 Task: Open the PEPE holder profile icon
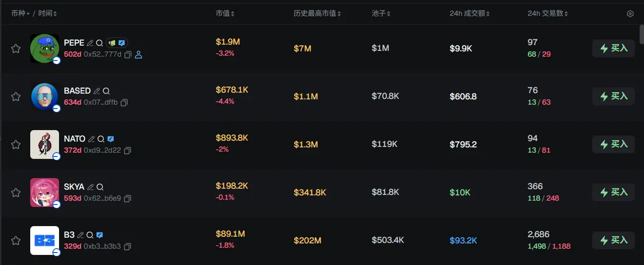coord(139,55)
